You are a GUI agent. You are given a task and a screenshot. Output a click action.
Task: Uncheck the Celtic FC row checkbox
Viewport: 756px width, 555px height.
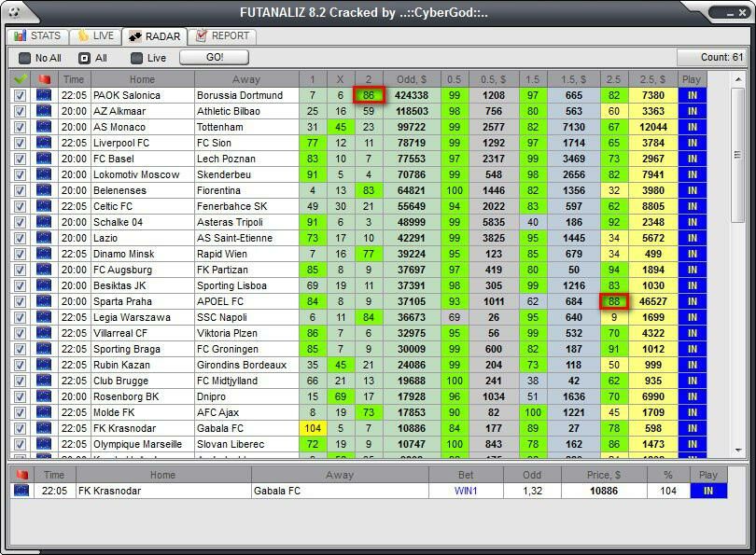20,207
